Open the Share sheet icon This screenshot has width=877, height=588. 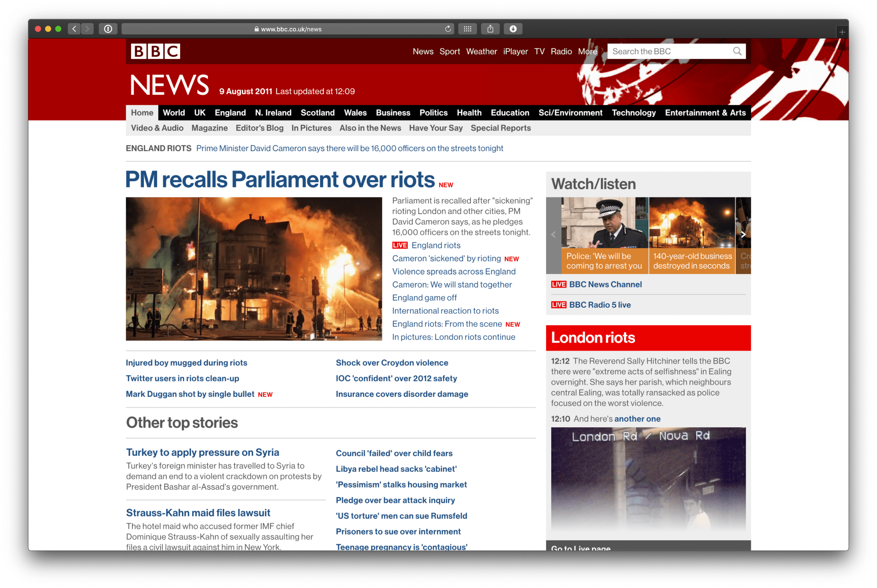pos(490,29)
